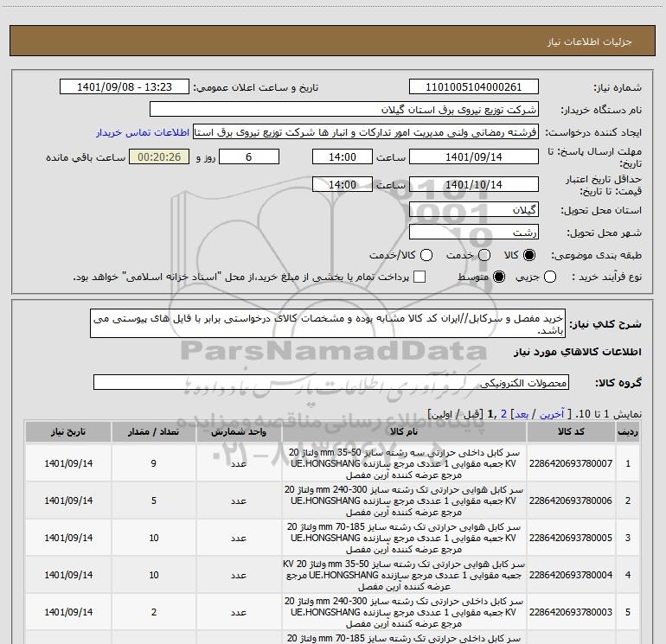Open page 2 of the items list

[503, 414]
